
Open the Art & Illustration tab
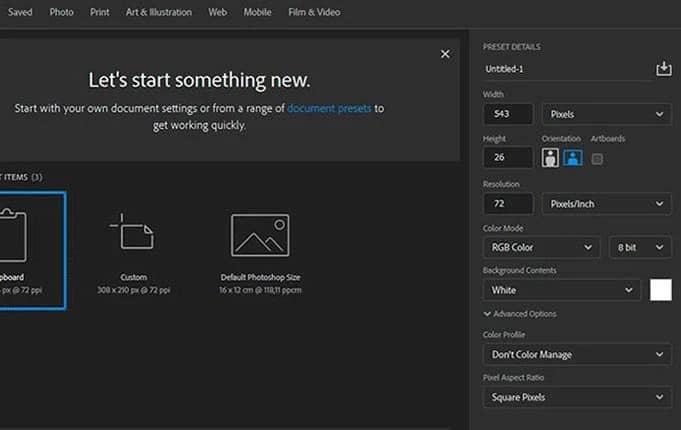[x=159, y=12]
